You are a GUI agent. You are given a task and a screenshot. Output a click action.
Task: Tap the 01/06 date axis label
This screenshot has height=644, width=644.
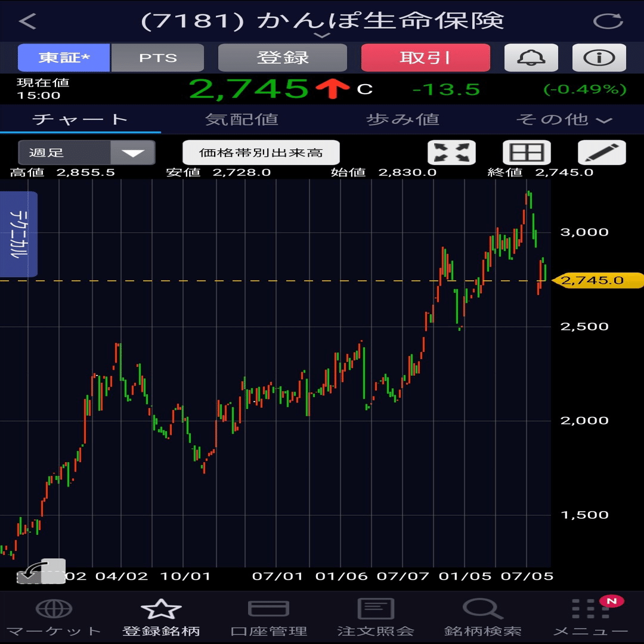[x=341, y=576]
